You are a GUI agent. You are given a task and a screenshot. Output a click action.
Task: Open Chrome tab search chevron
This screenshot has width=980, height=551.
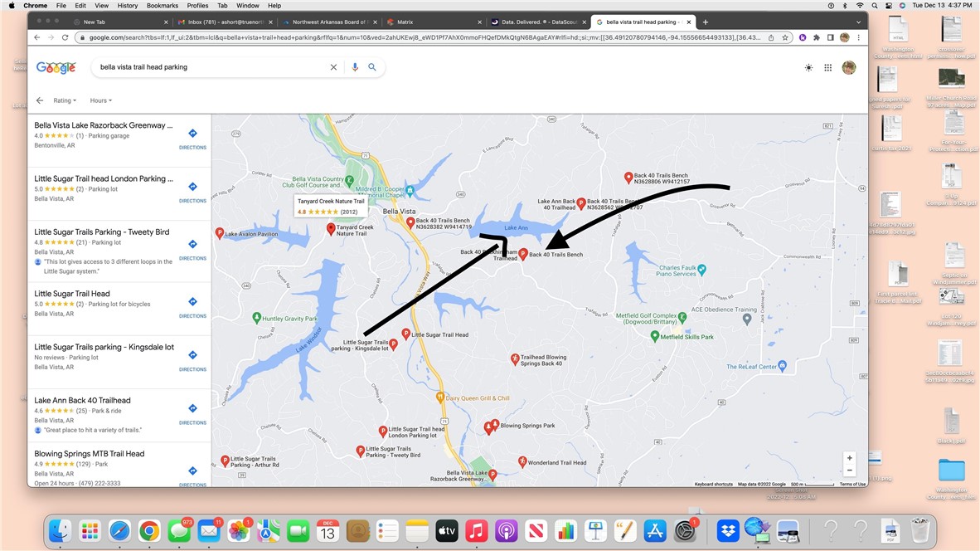858,22
